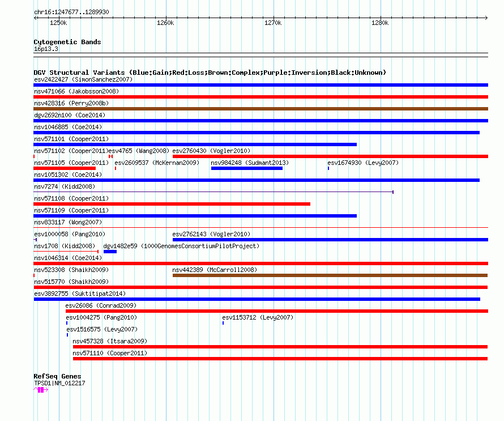This screenshot has width=504, height=421.
Task: Click the nsv571108 (Cooper2011) label
Action: 71,198
